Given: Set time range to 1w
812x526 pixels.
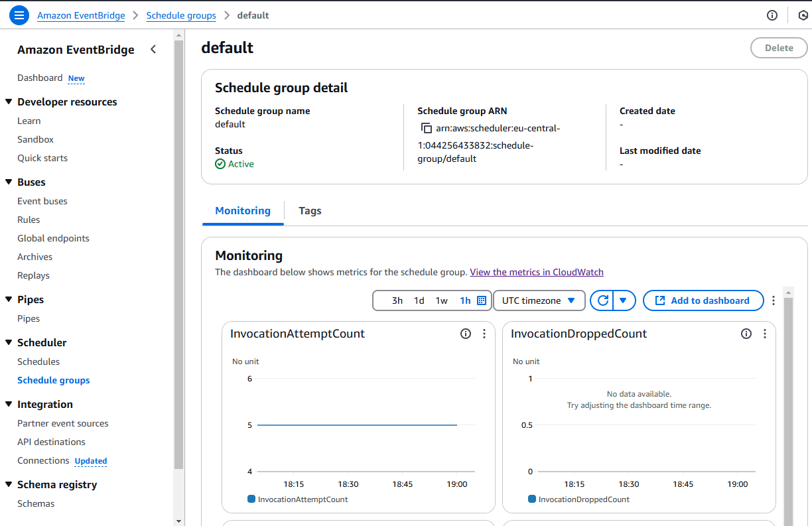Looking at the screenshot, I should click(x=442, y=300).
